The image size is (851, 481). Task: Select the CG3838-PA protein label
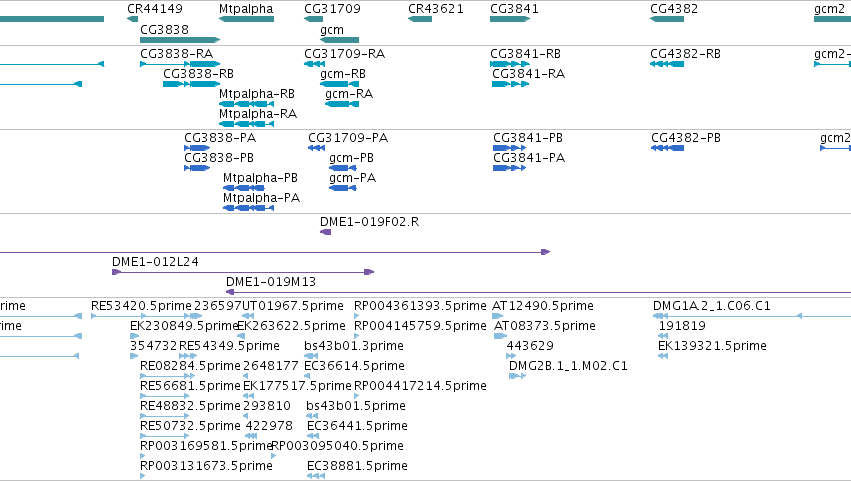[220, 138]
